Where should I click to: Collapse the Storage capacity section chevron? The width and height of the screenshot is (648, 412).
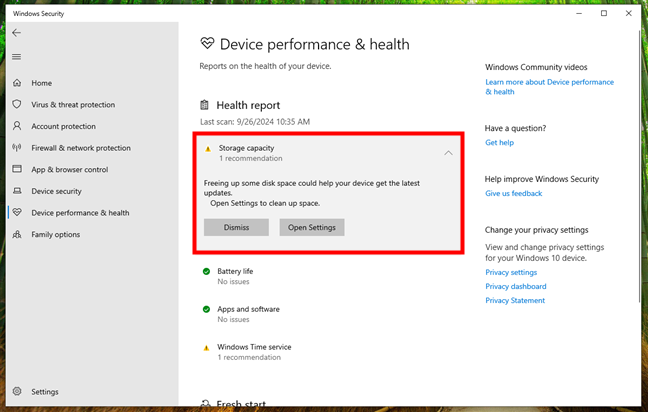448,153
